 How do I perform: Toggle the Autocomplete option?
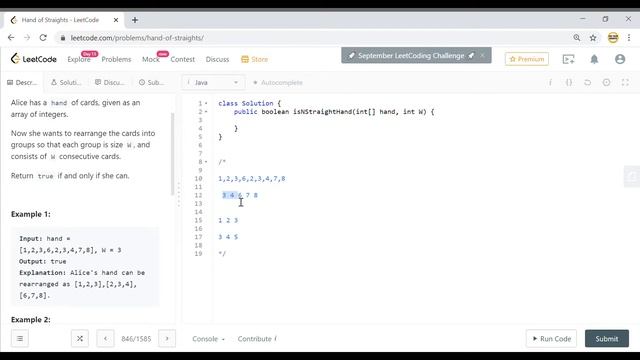(278, 82)
